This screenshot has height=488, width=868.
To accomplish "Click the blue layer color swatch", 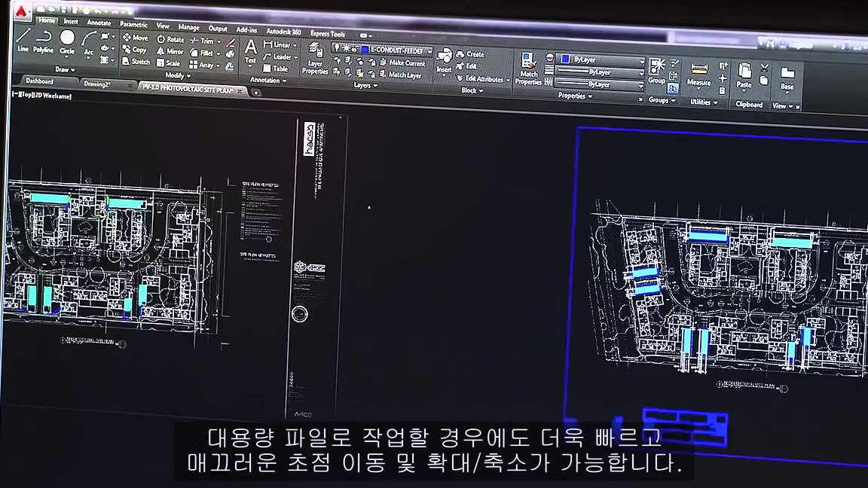I will (x=365, y=50).
